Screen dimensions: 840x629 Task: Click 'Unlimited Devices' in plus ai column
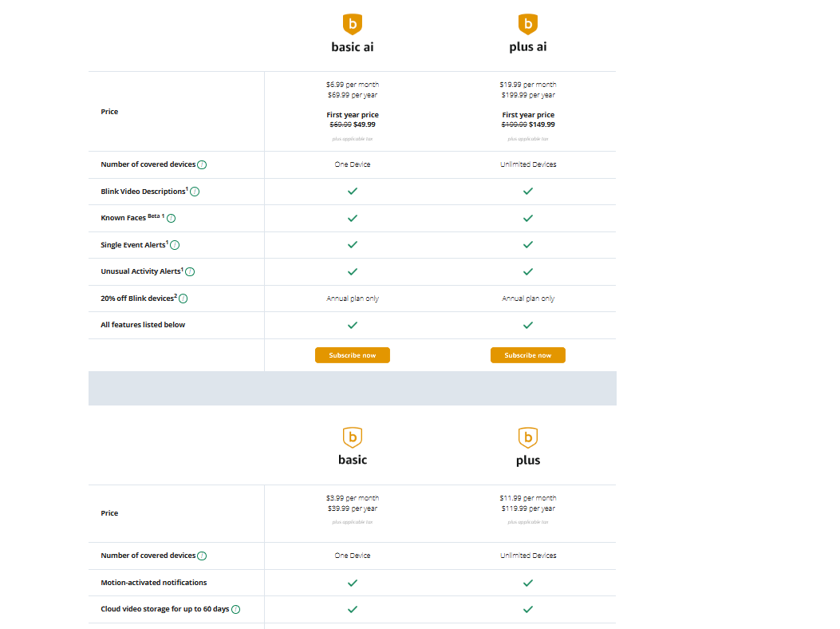pos(527,164)
